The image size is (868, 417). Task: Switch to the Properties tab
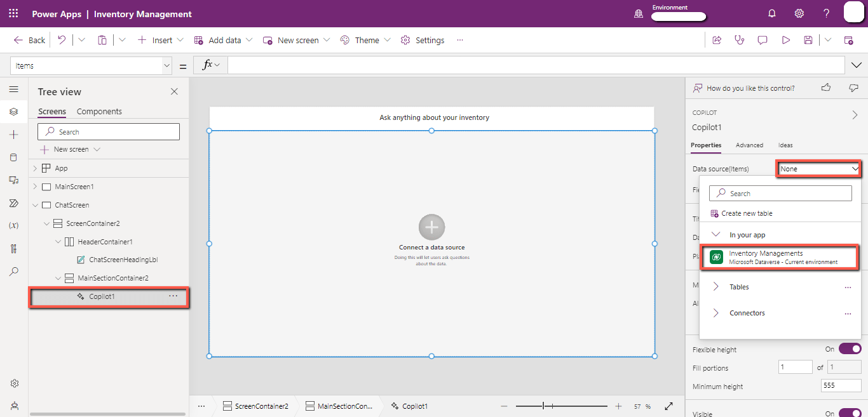pyautogui.click(x=706, y=145)
